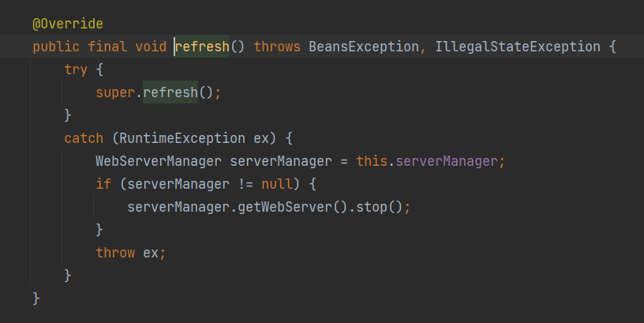
Task: Click the 'this' keyword
Action: pyautogui.click(x=372, y=161)
